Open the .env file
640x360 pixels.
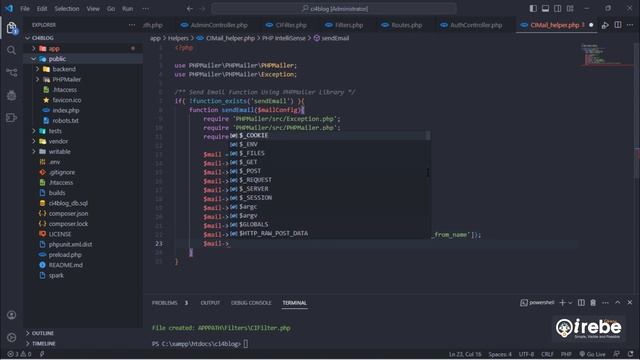pyautogui.click(x=54, y=162)
